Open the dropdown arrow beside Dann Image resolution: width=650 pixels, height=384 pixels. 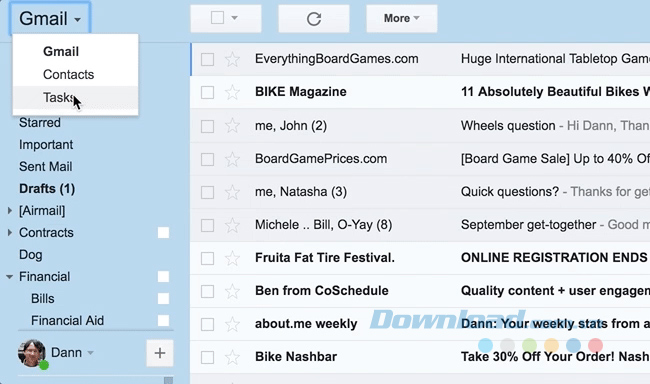tap(90, 353)
